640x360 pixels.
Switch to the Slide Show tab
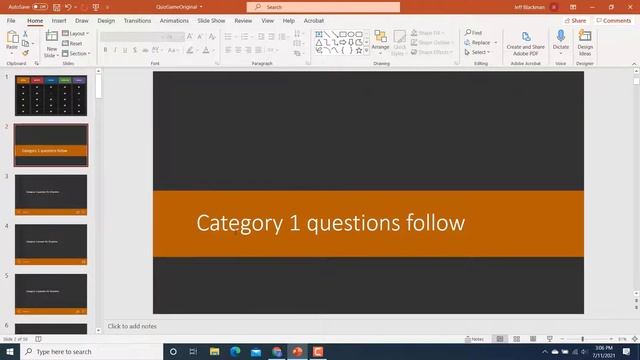[x=211, y=20]
